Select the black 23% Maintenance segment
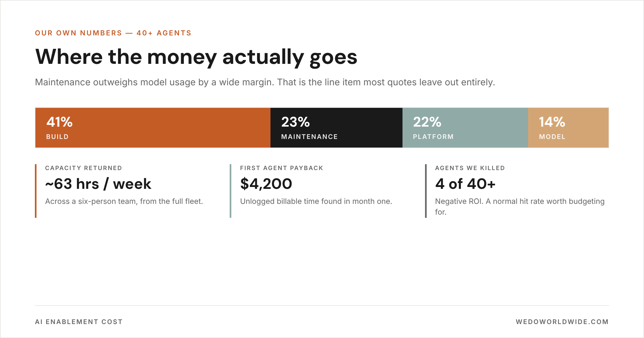 (336, 128)
